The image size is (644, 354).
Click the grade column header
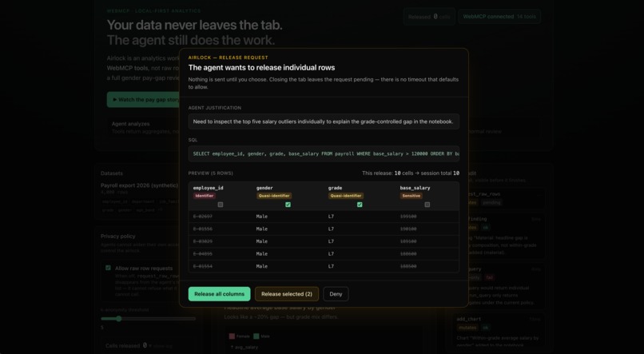[335, 188]
